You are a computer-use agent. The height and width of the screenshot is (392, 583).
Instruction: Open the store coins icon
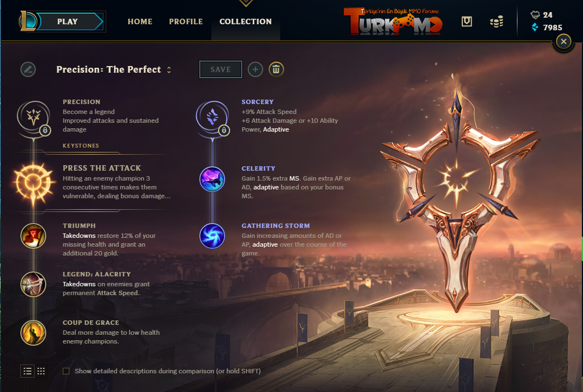(497, 21)
